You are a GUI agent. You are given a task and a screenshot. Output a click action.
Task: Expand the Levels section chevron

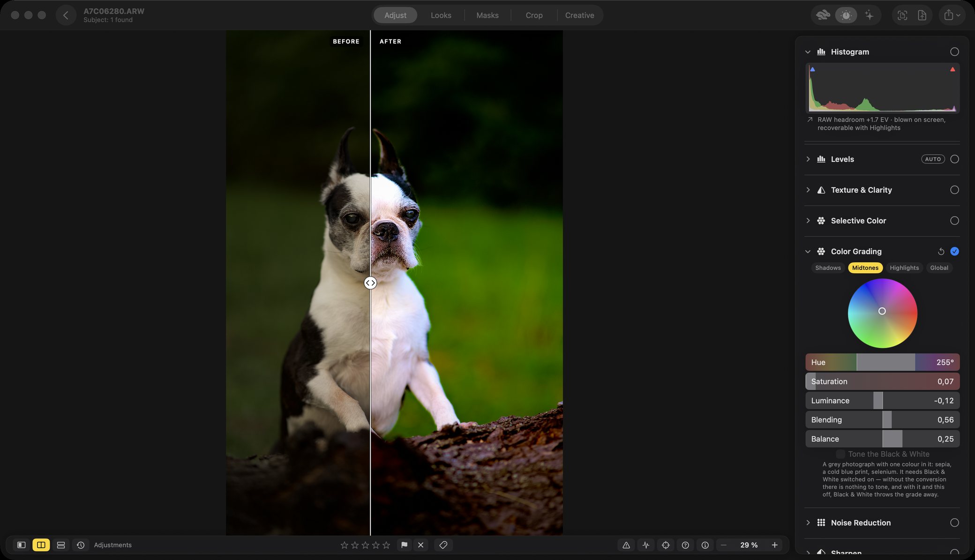coord(808,159)
